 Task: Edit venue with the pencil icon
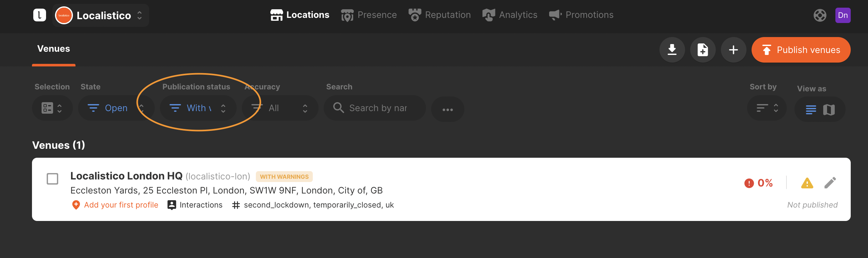pos(830,183)
